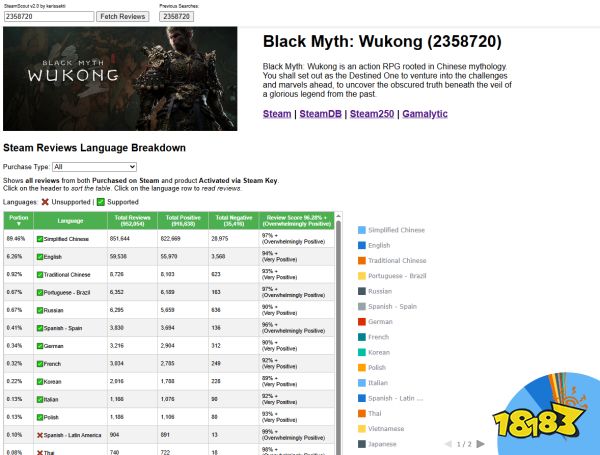Focus the app ID input field
Screen dimensions: 600x455
pyautogui.click(x=49, y=16)
